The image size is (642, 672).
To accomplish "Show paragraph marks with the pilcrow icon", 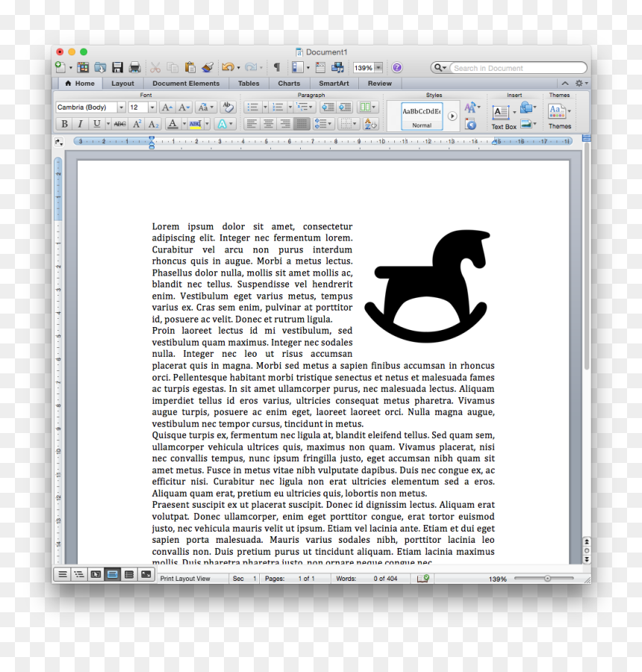I will 277,67.
